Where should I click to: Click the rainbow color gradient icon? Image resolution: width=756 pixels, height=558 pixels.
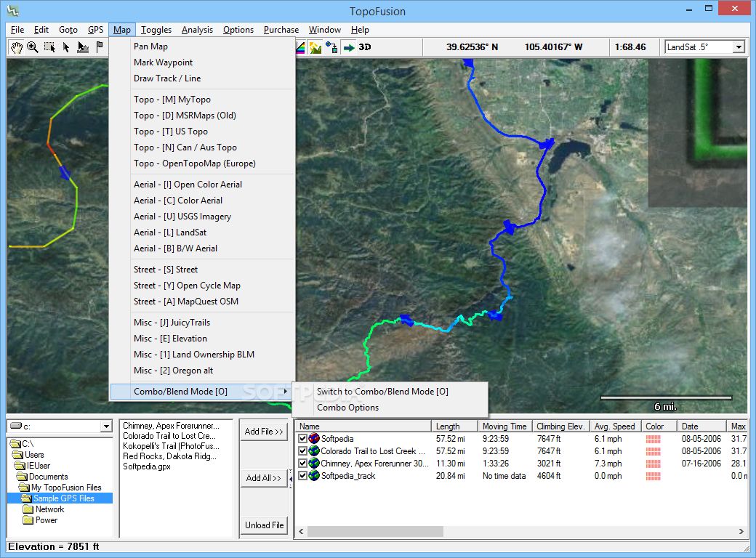pos(301,47)
